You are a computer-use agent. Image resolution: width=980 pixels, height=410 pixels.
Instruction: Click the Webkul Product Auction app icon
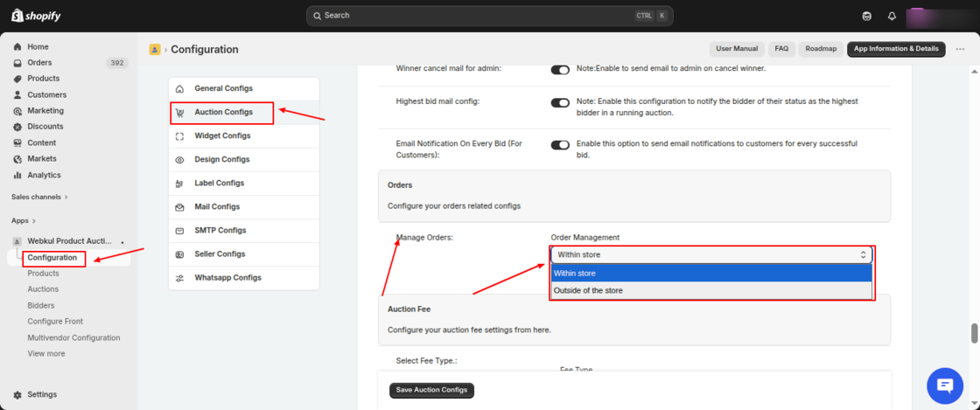pos(17,241)
